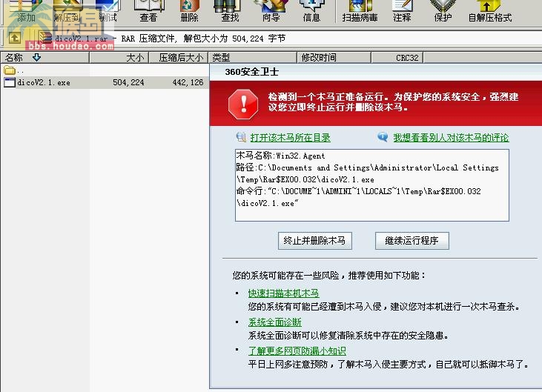542x392 pixels.
Task: Go up one folder level arrow
Action: pyautogui.click(x=15, y=38)
